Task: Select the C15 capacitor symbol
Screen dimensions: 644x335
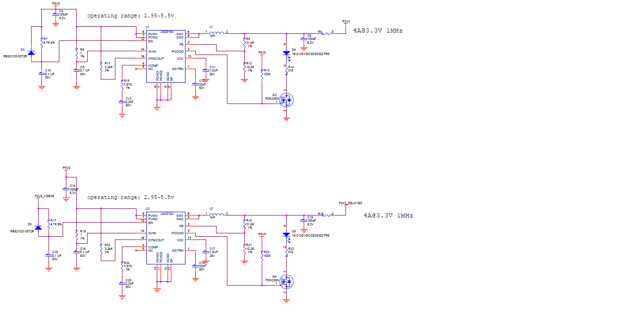Action: [304, 220]
